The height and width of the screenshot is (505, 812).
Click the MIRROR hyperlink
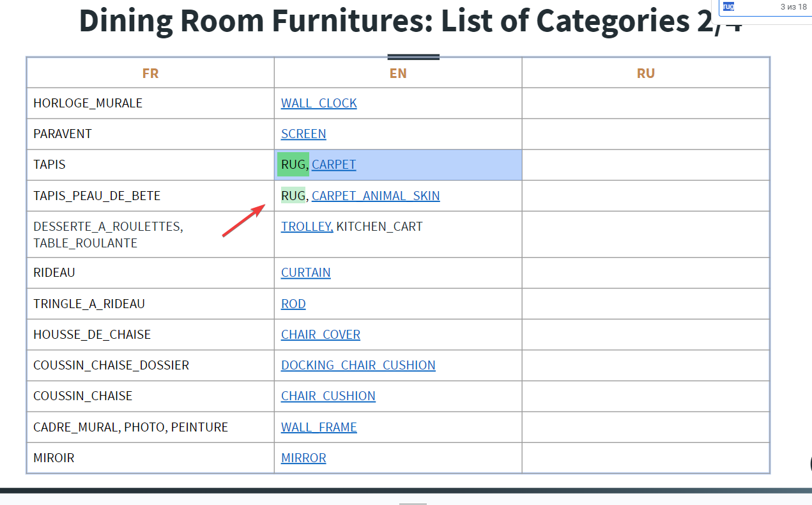pyautogui.click(x=303, y=458)
